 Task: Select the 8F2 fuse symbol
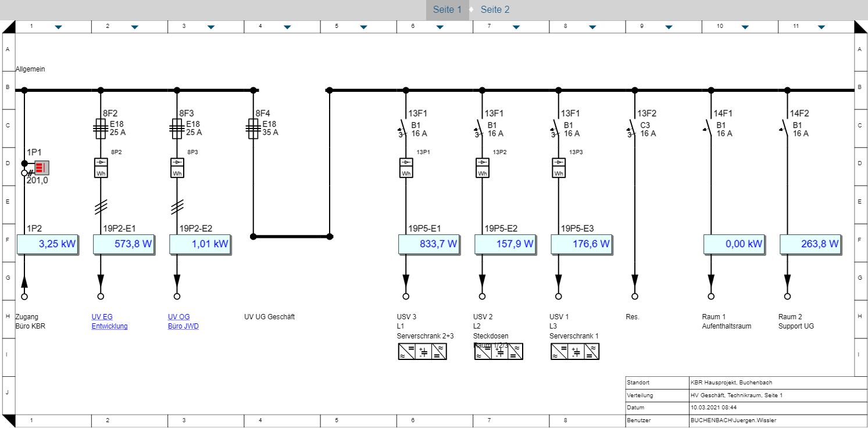pyautogui.click(x=101, y=129)
